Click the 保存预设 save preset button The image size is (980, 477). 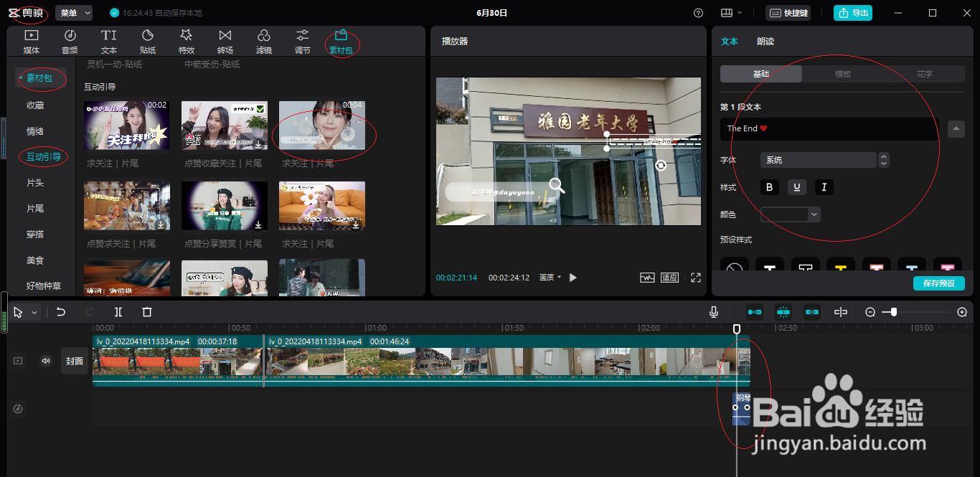tap(939, 283)
